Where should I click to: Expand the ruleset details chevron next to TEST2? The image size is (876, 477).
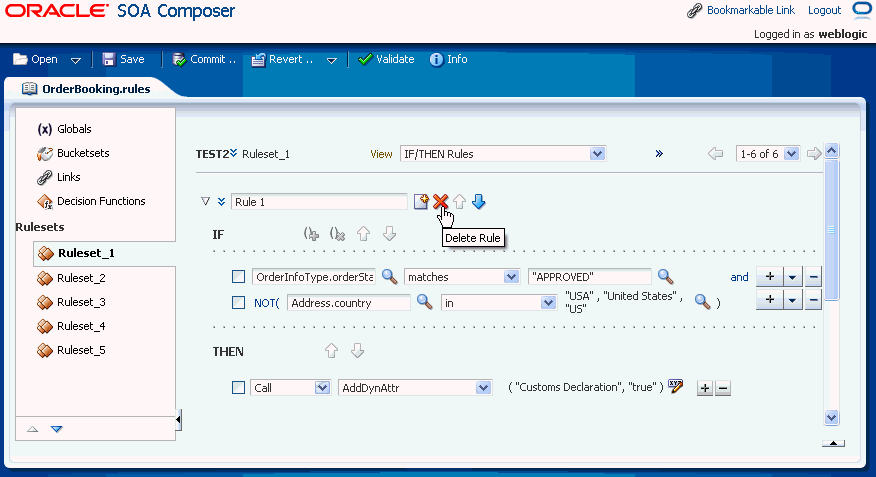234,152
